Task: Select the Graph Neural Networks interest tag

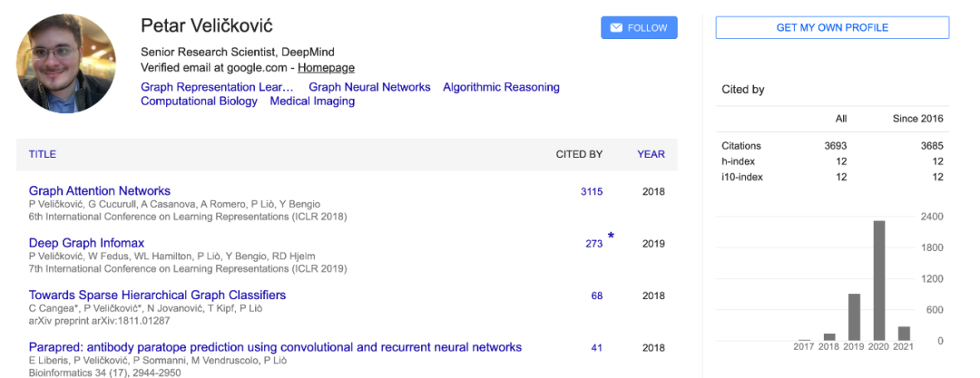Action: (x=369, y=87)
